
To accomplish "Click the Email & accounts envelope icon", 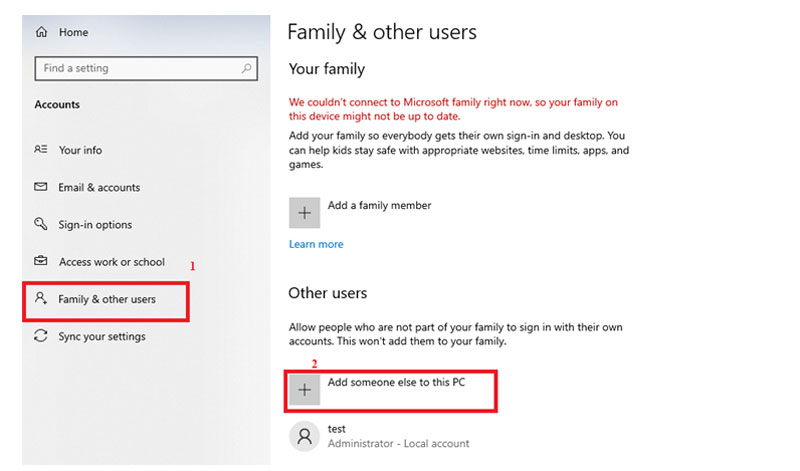I will [x=41, y=187].
